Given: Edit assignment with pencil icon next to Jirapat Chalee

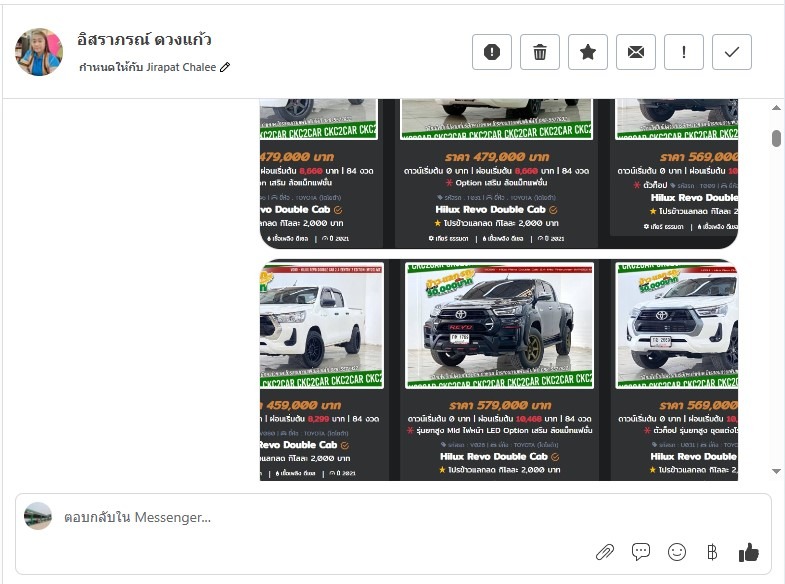Looking at the screenshot, I should 225,67.
